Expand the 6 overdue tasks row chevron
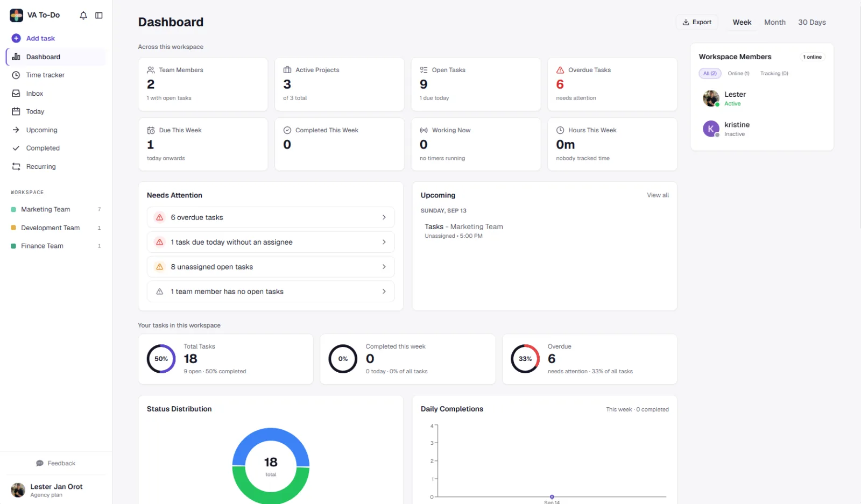 (x=384, y=217)
